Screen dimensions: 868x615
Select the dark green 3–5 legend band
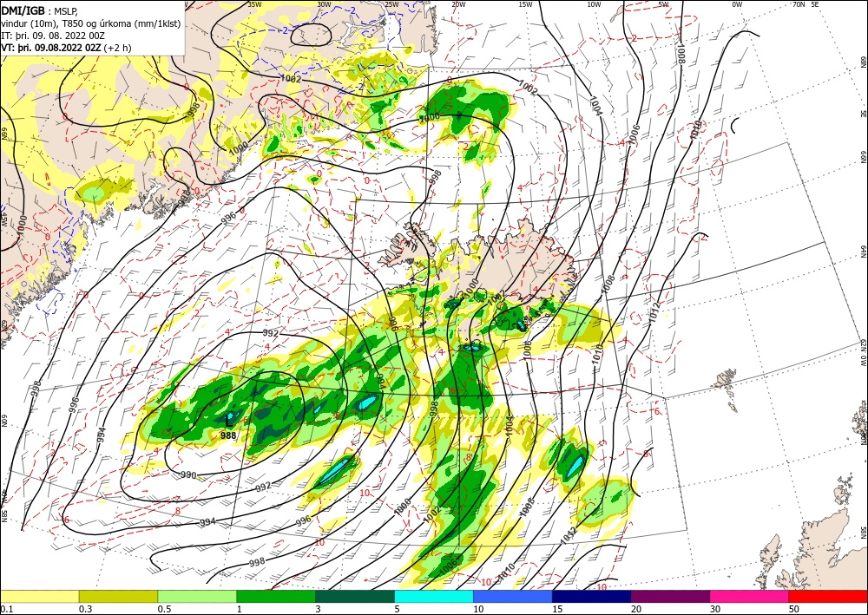[x=355, y=596]
